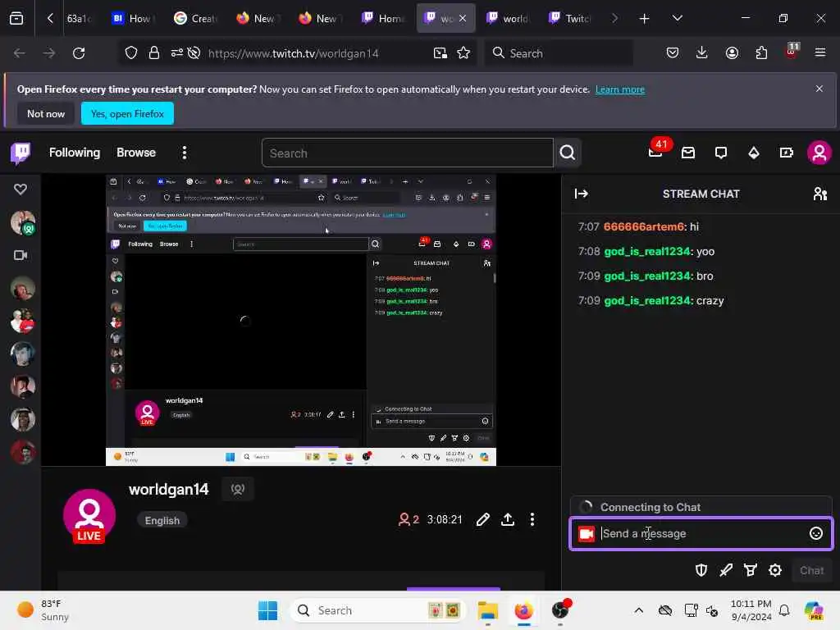Dismiss the Firefox notification bar
The height and width of the screenshot is (630, 840).
[819, 89]
